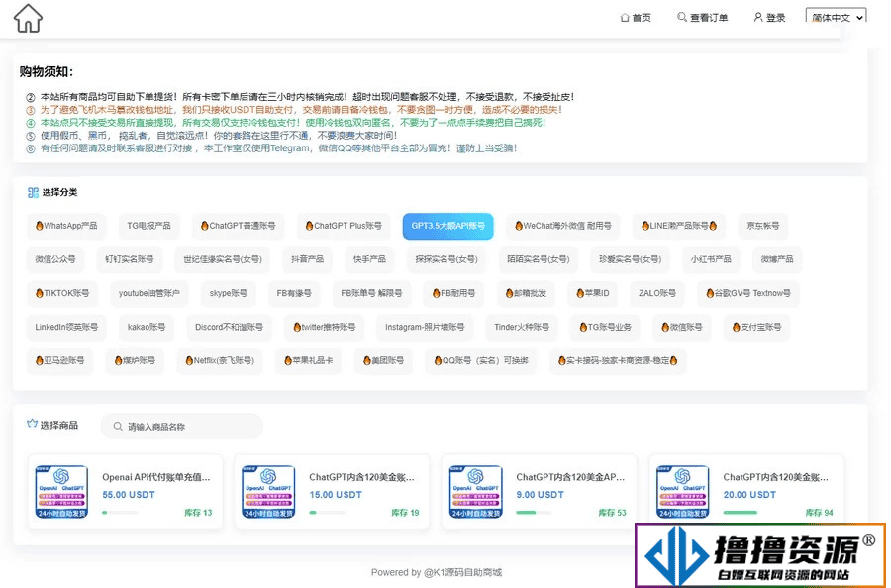Image resolution: width=891 pixels, height=588 pixels.
Task: Select the Instagram-照片墙账号 category
Action: tap(425, 327)
